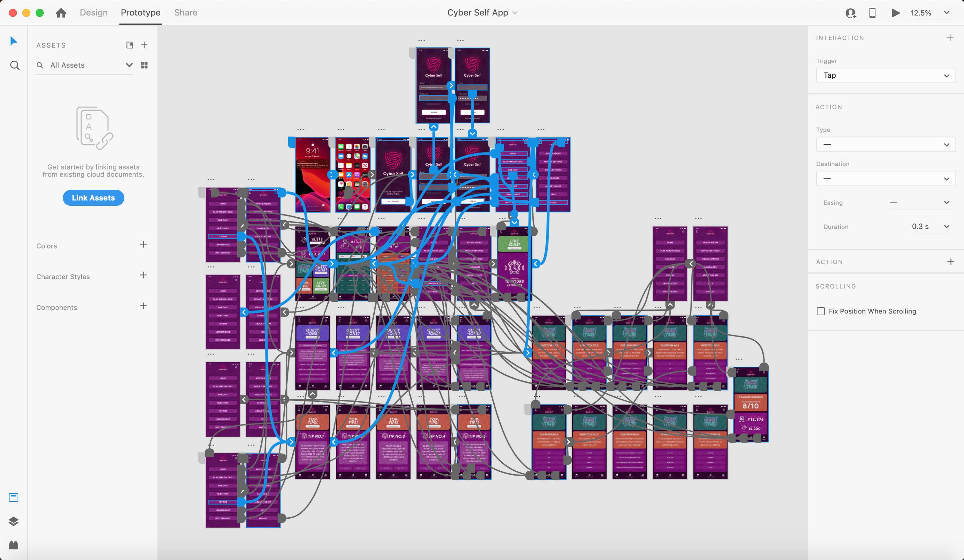
Task: Add an interaction with INTERACTION plus icon
Action: coord(950,38)
